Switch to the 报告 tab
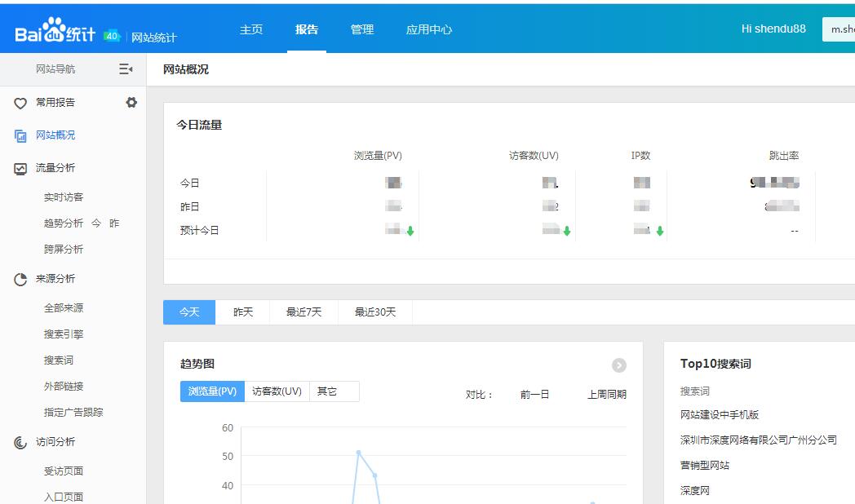 (306, 29)
